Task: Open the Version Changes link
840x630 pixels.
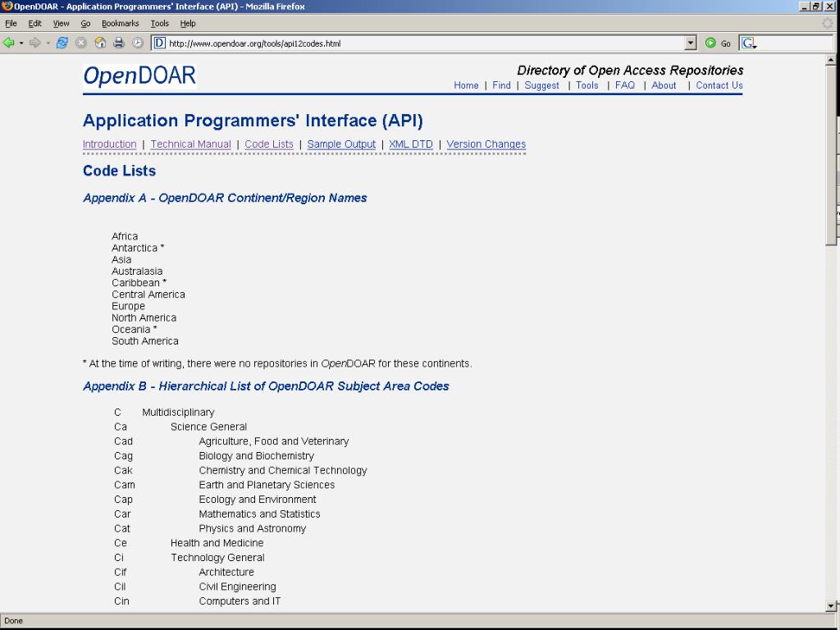Action: pos(486,144)
